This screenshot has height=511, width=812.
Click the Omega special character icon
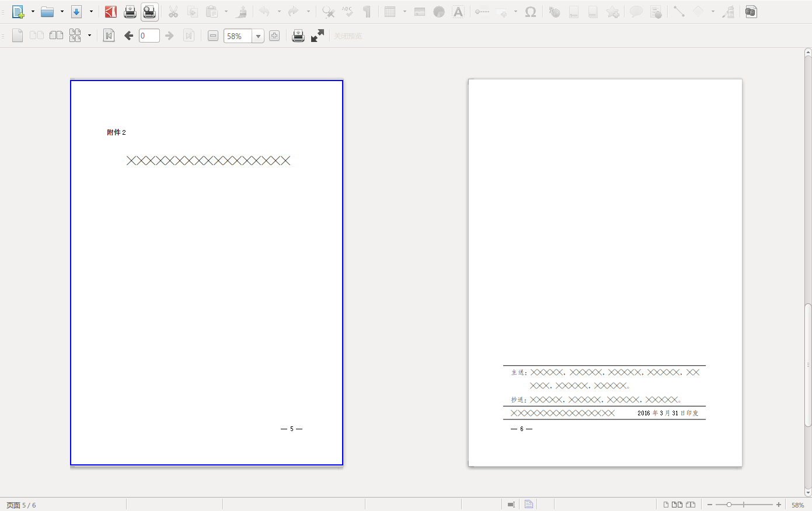[x=531, y=12]
